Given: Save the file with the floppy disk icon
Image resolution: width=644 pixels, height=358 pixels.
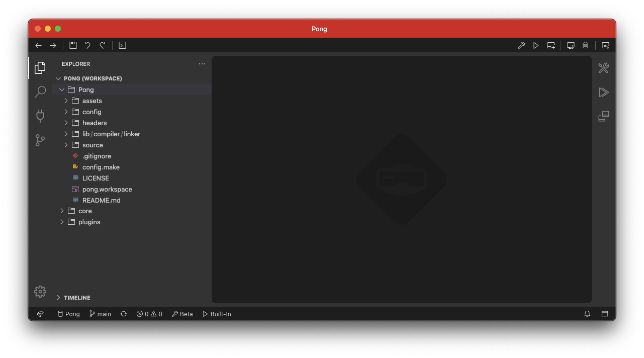Looking at the screenshot, I should pyautogui.click(x=73, y=45).
